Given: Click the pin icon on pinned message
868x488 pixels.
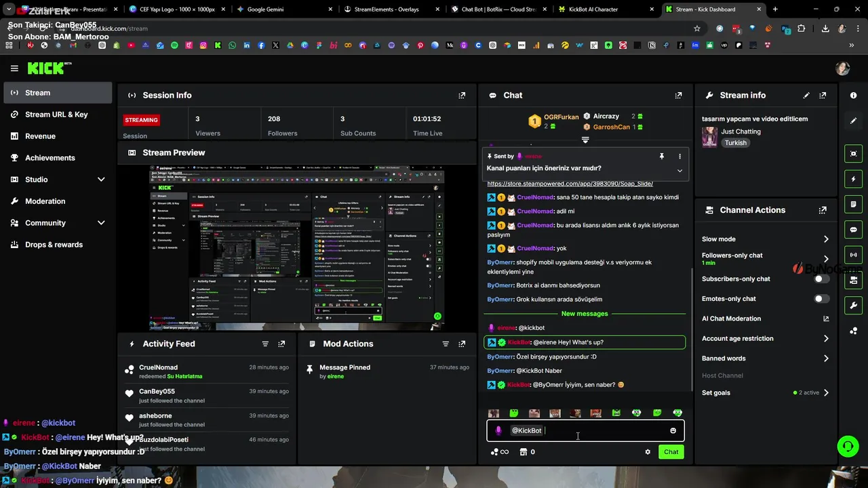Looking at the screenshot, I should coord(662,156).
